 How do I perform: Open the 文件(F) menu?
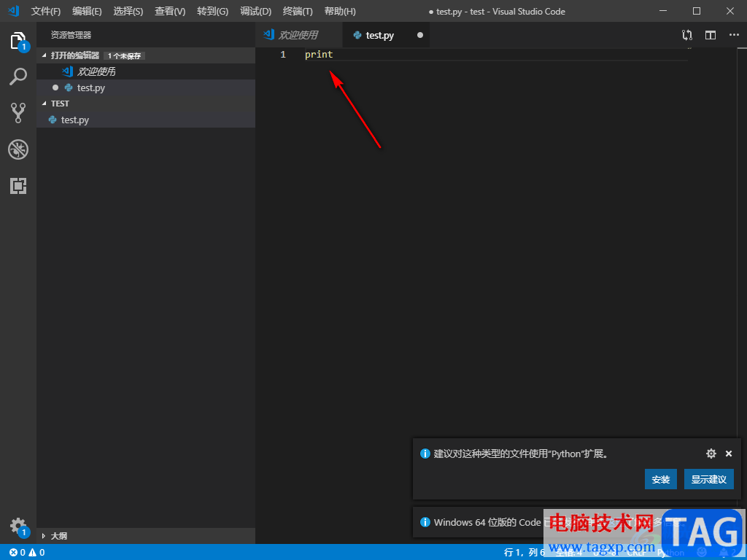[46, 11]
